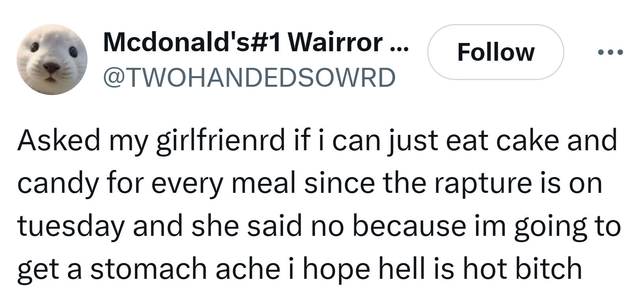Screen dimensions: 644x308
Task: Click the @TWOHANDEDSOWRD handle
Action: point(249,77)
